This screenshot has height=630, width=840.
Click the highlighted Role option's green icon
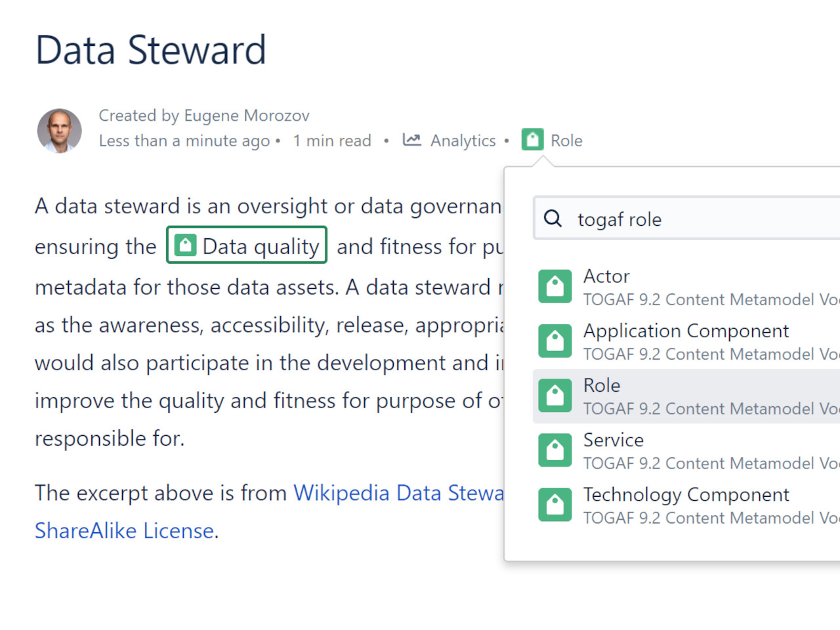pyautogui.click(x=555, y=396)
